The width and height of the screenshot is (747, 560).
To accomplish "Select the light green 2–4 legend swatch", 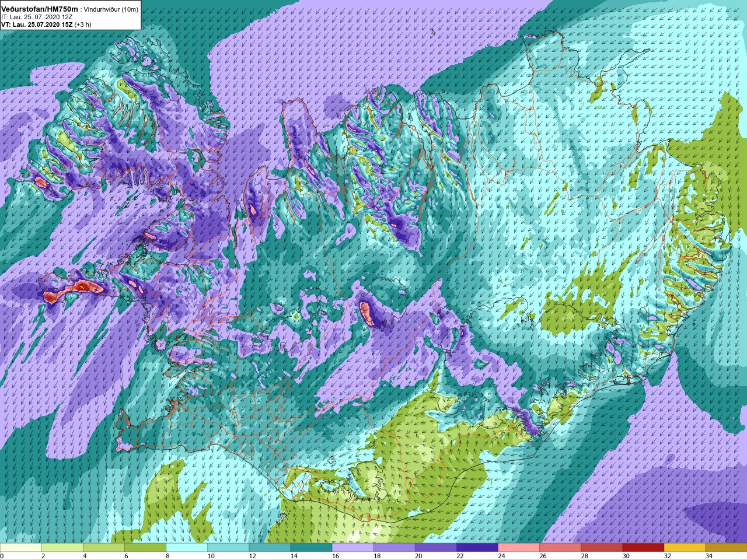I will tap(62, 548).
